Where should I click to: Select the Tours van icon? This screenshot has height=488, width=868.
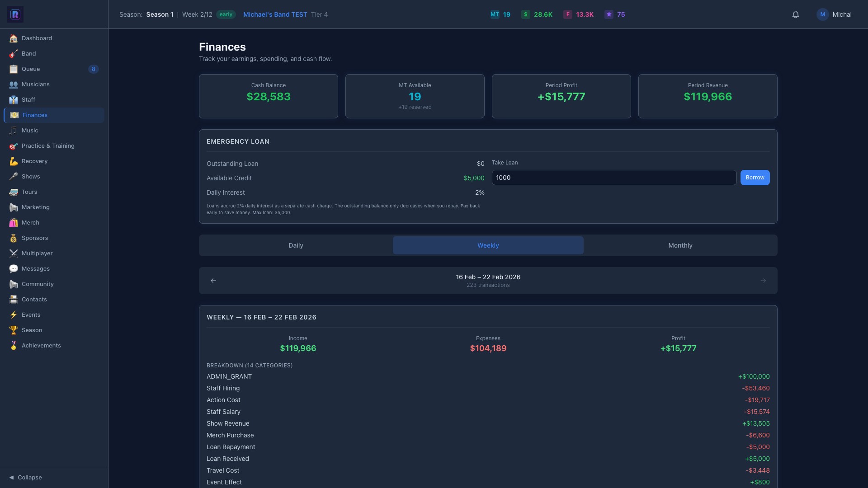(x=14, y=192)
